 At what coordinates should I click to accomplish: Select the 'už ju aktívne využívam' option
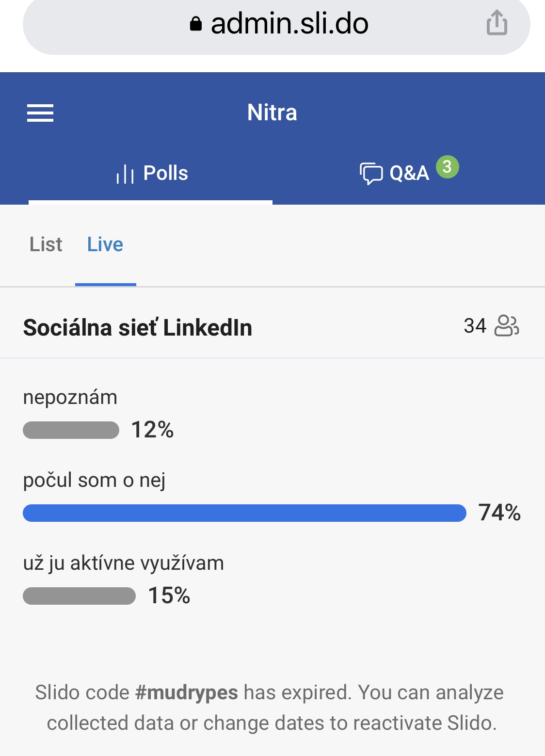124,563
